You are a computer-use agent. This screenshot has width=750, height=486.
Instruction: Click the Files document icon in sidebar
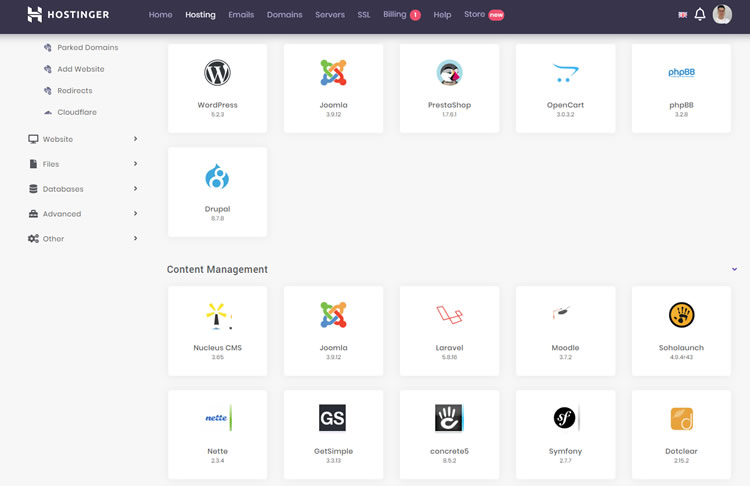click(33, 164)
